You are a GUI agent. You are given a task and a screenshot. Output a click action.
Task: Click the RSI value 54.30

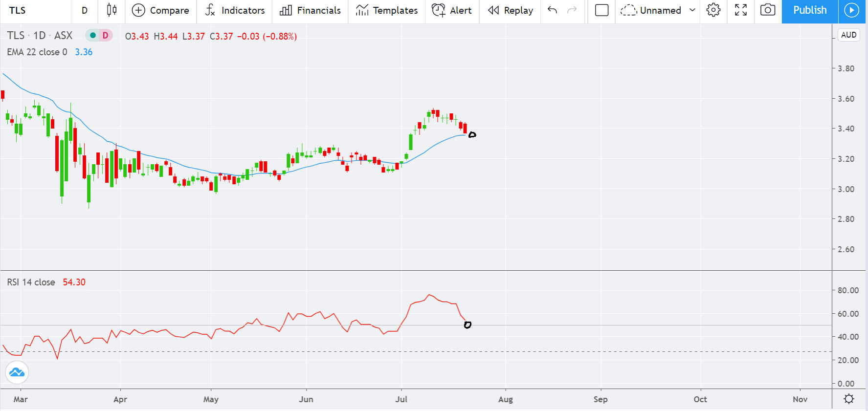click(74, 282)
